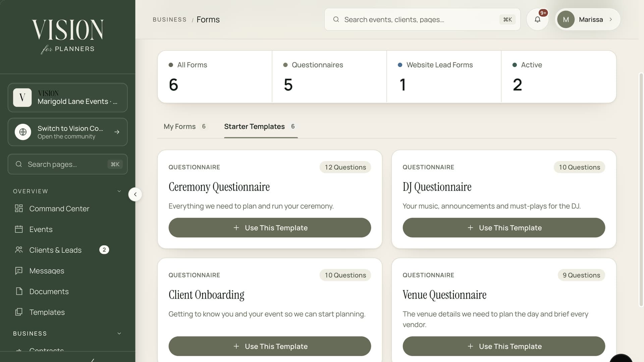Open the Marigold Lane Events workspace switcher
This screenshot has width=644, height=362.
point(67,98)
